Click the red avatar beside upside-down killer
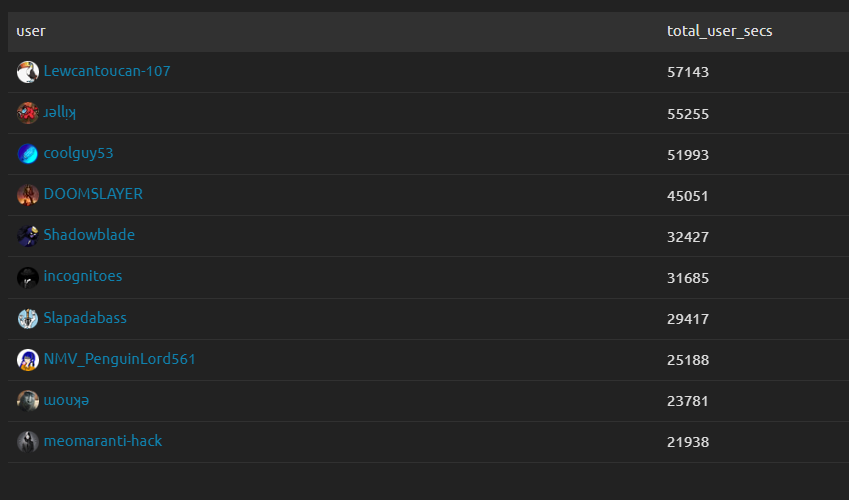The height and width of the screenshot is (500, 849). pyautogui.click(x=28, y=113)
